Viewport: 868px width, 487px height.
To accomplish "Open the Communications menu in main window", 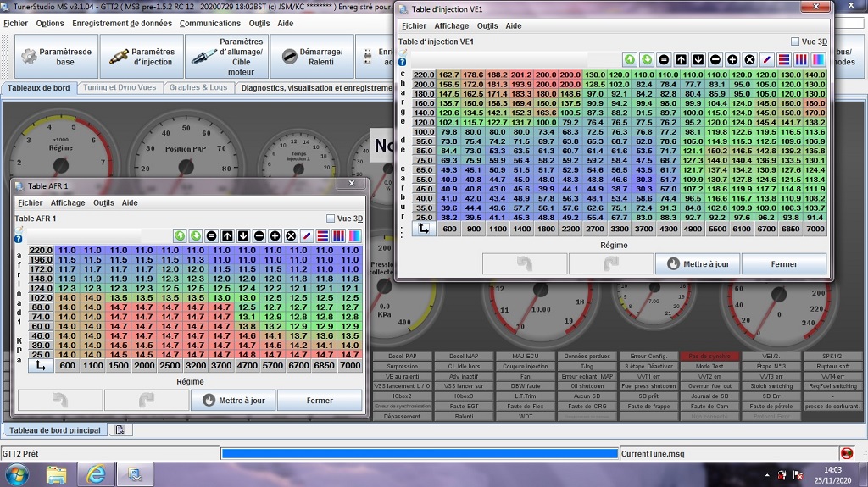I will click(x=210, y=23).
